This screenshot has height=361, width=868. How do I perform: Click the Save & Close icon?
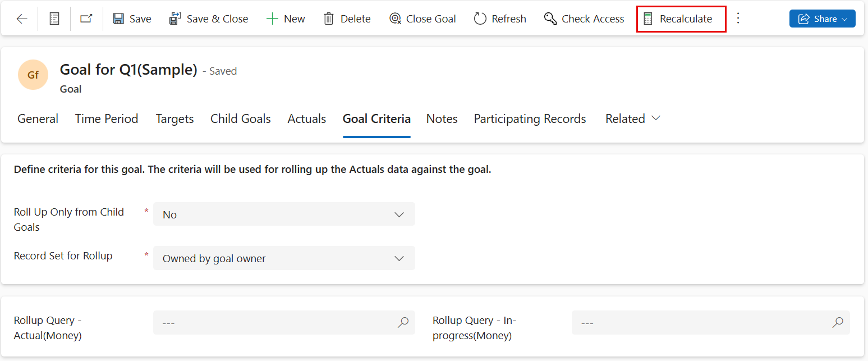175,19
